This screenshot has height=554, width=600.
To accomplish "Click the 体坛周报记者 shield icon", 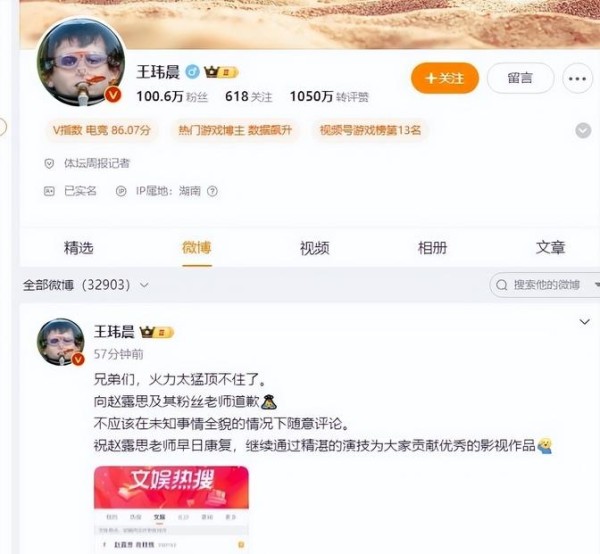I will point(49,164).
